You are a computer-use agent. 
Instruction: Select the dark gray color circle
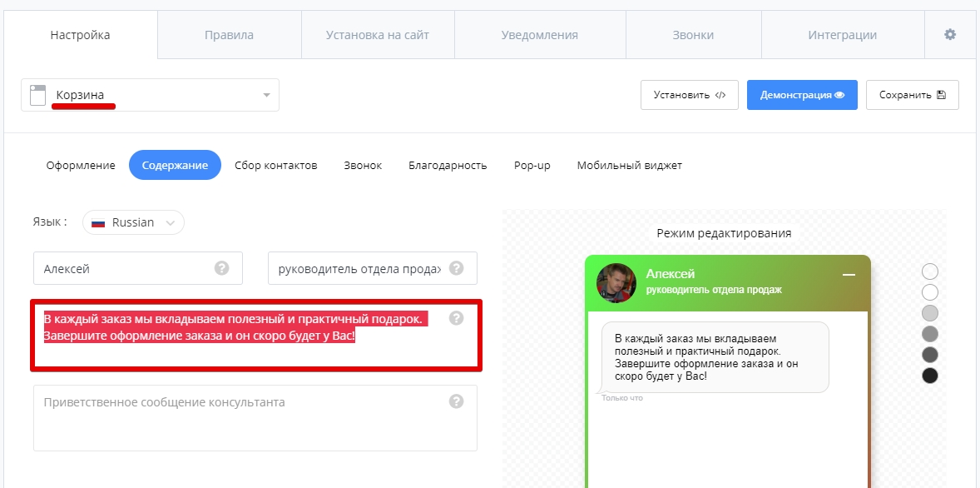point(930,355)
